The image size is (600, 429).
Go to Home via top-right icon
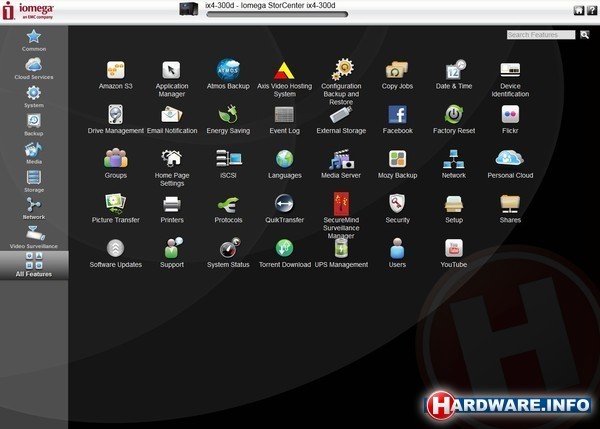coord(579,10)
